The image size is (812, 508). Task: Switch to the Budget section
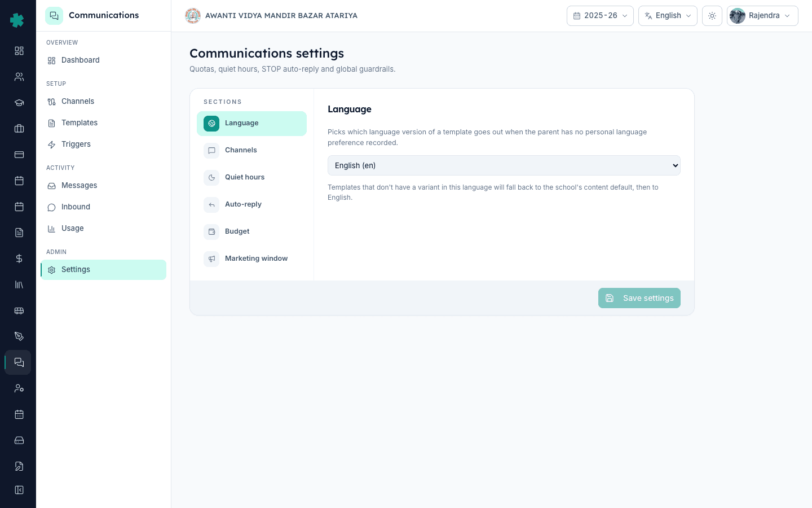tap(251, 232)
